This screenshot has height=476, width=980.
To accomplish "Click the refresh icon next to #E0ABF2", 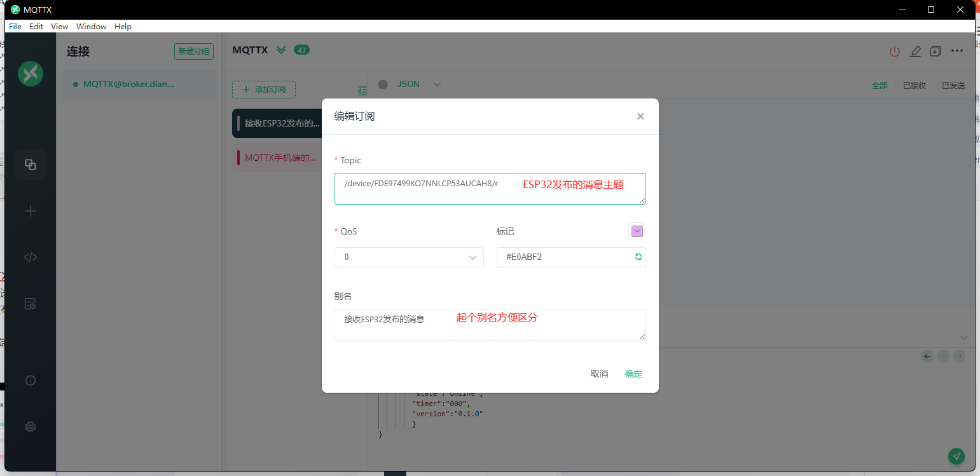I will click(638, 257).
